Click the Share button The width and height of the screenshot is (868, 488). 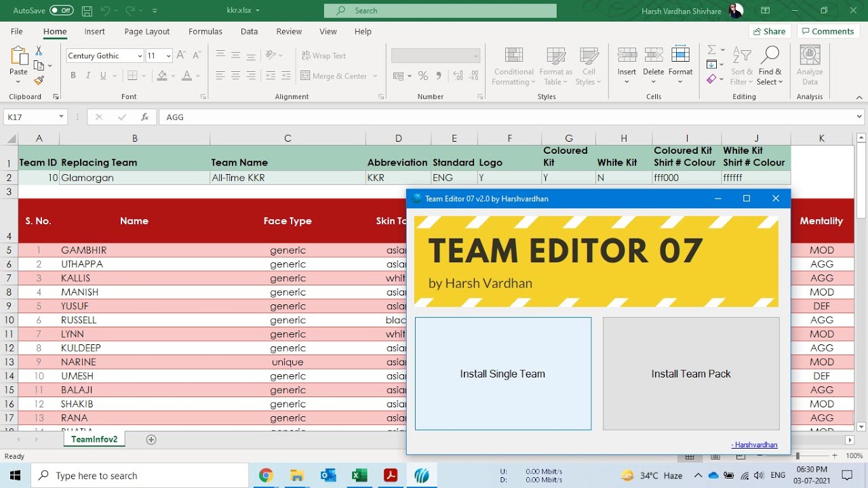coord(769,31)
